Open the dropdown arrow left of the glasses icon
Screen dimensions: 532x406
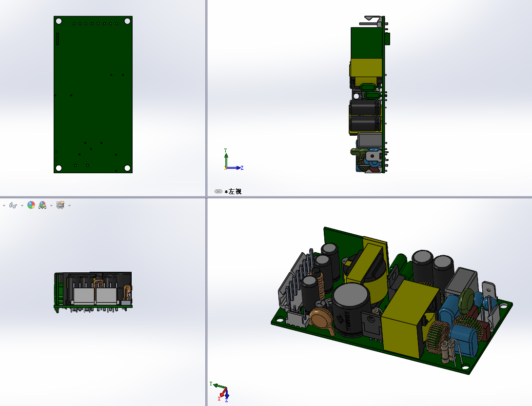[x=4, y=205]
